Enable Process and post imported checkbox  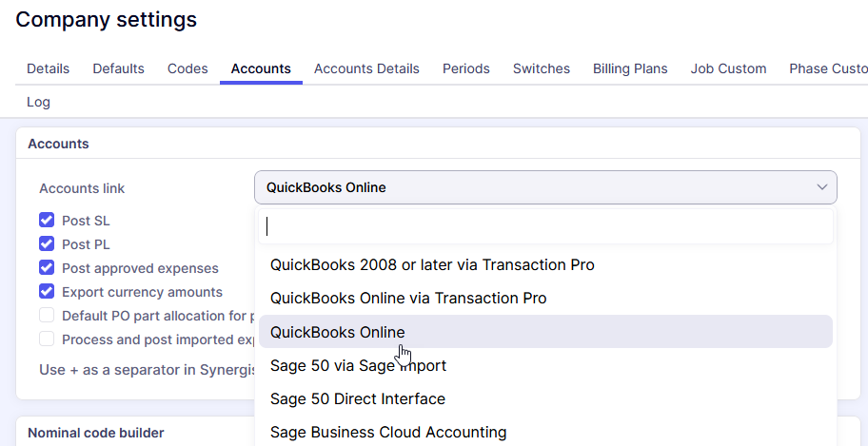point(47,339)
